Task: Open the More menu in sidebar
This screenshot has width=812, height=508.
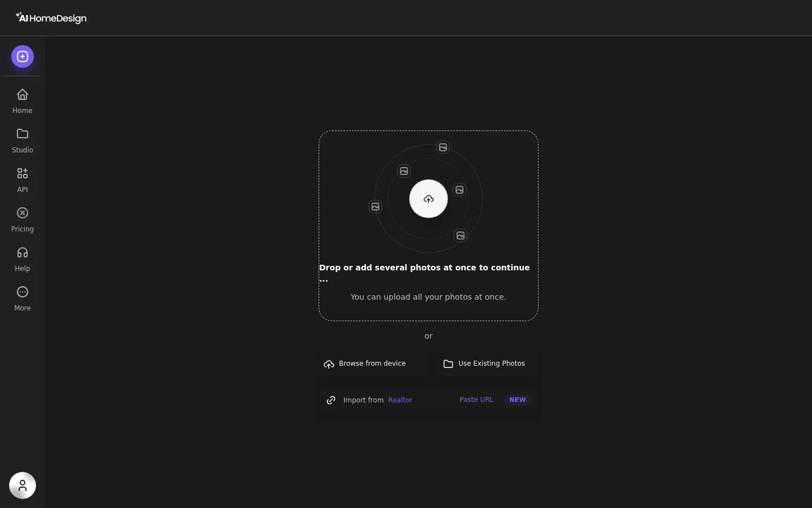Action: (23, 299)
